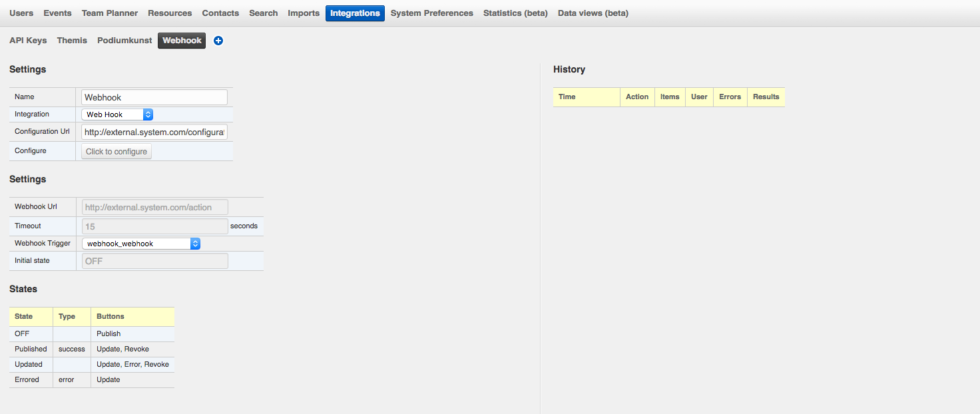Open Statistics (beta) tab
Screen dimensions: 980x414
(515, 13)
